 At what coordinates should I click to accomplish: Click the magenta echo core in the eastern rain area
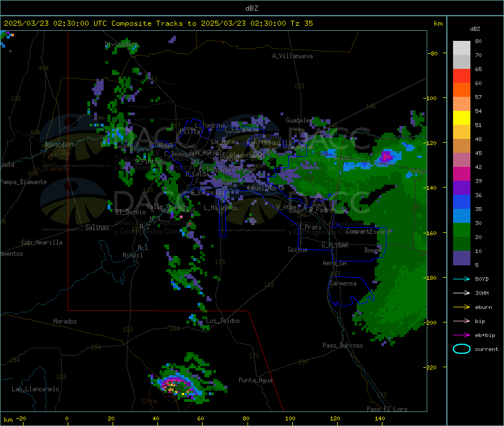pos(386,157)
